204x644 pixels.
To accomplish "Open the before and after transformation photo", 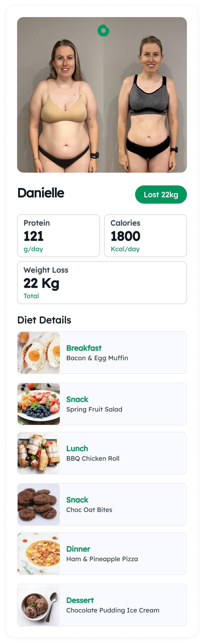I will point(102,95).
